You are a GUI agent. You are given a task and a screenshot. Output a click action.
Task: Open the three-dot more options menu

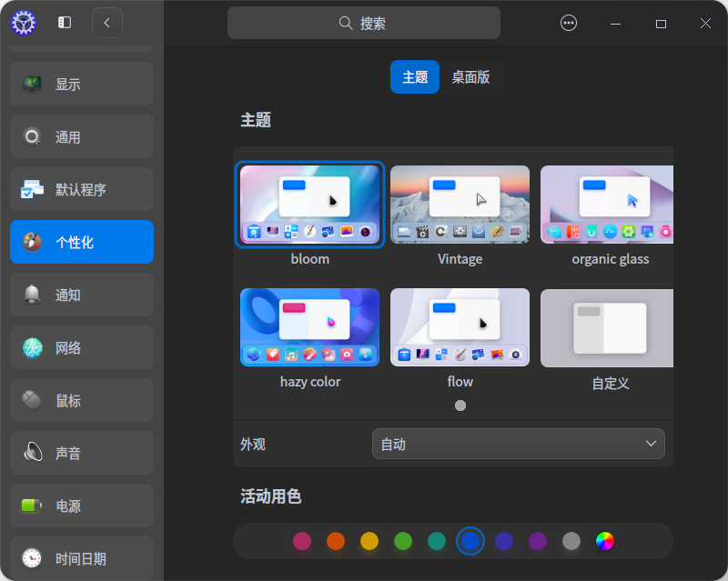pos(569,24)
